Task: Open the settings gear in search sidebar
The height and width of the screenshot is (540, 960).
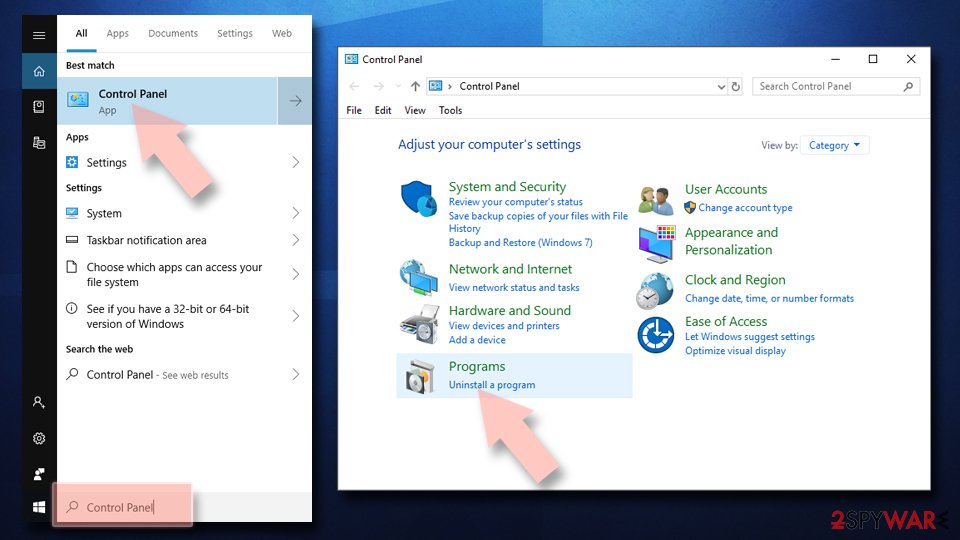Action: pyautogui.click(x=39, y=438)
